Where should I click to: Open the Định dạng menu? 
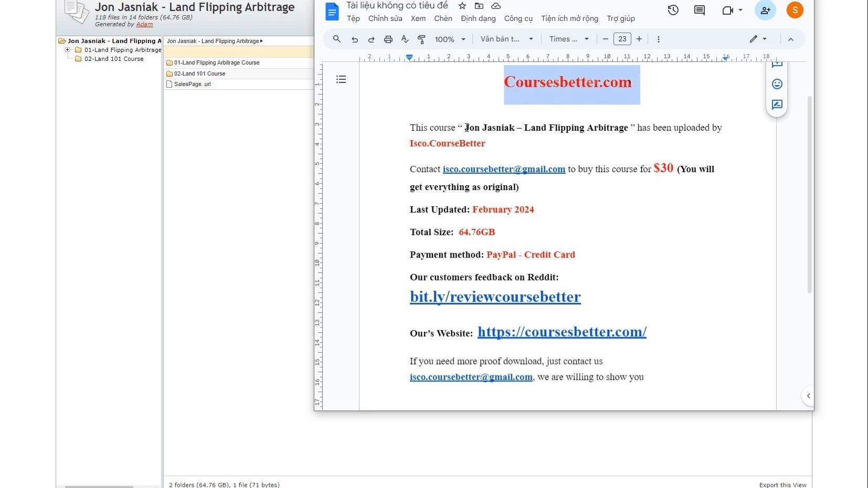[478, 18]
